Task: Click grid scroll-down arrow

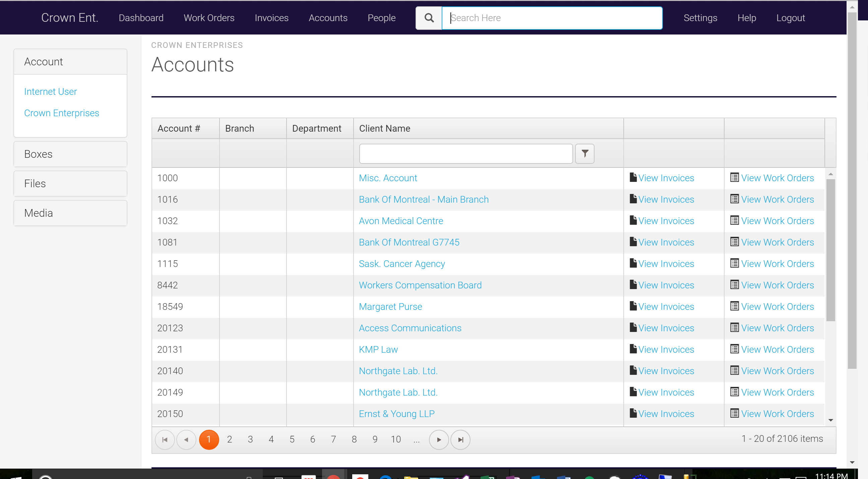Action: [830, 420]
